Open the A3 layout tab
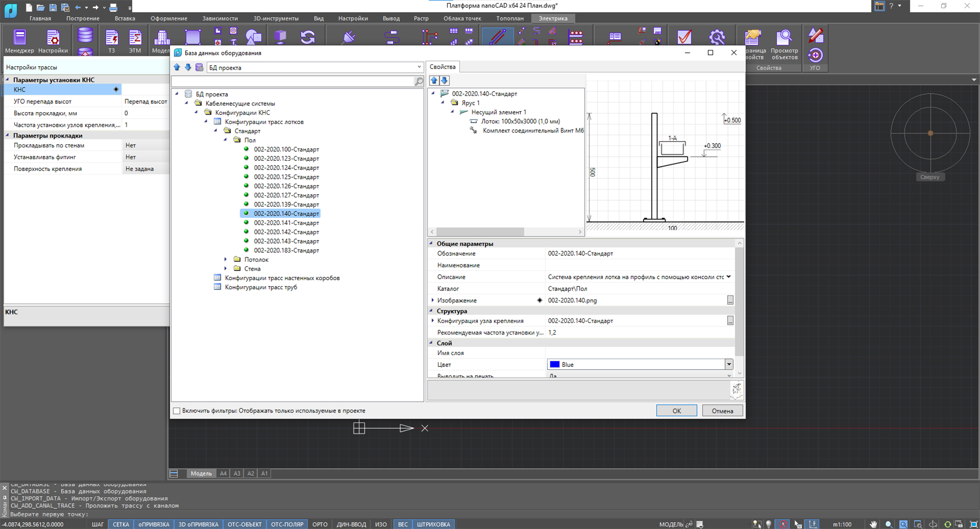The height and width of the screenshot is (529, 980). (237, 473)
